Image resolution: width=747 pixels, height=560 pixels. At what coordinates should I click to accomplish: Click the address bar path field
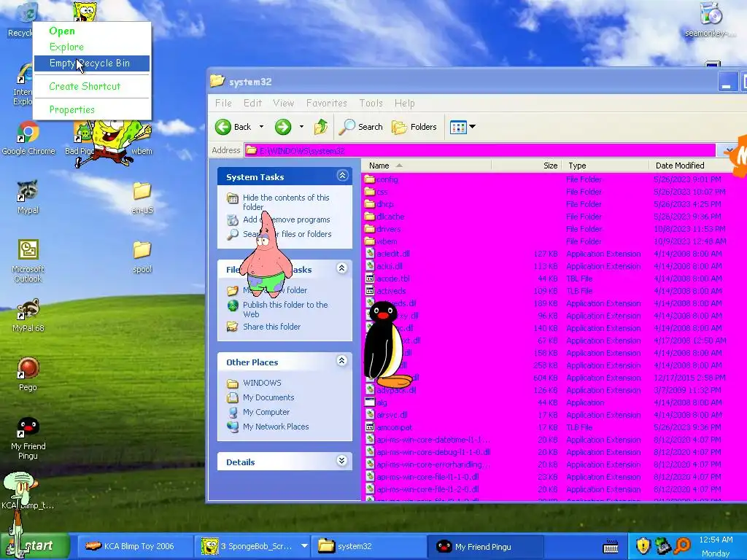click(x=480, y=150)
